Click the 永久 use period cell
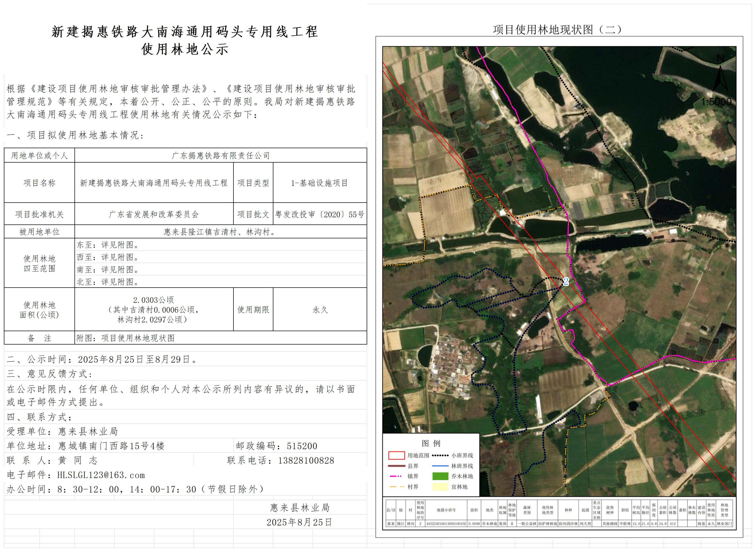Screen dimensions: 756x552 coord(320,310)
